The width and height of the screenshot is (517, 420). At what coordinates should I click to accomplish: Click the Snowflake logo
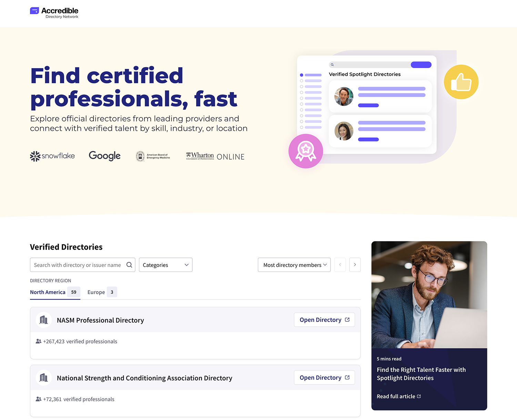[x=52, y=156]
